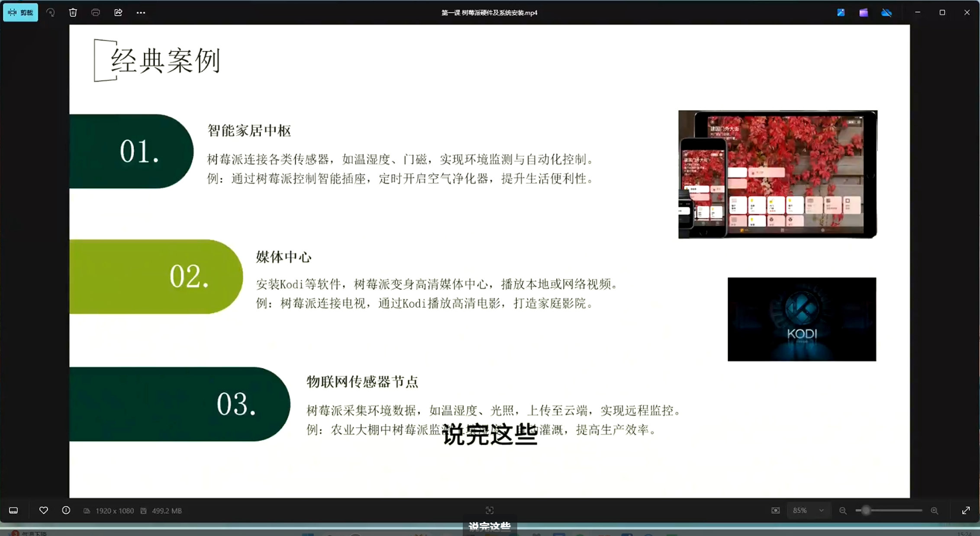Show the file info icon
Image resolution: width=980 pixels, height=536 pixels.
point(66,510)
